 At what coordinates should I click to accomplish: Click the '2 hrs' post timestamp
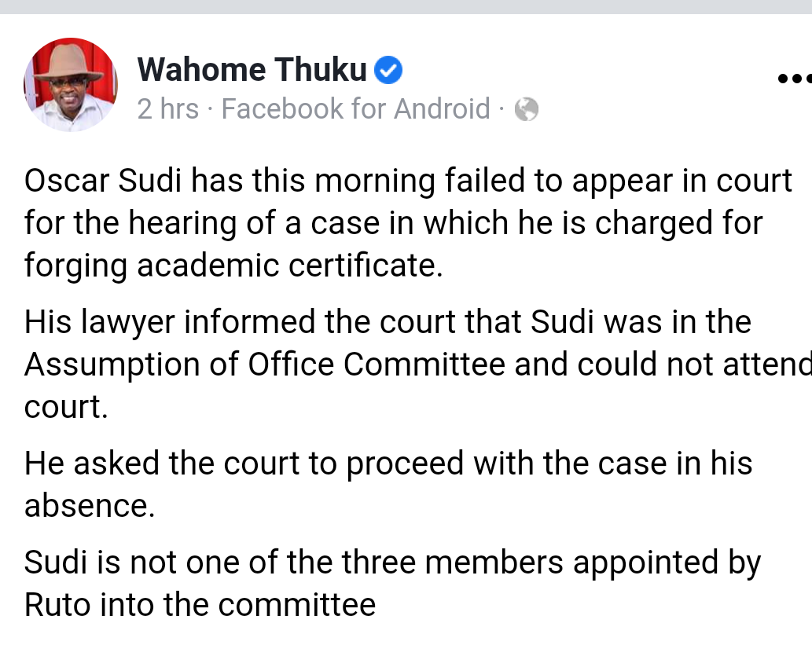coord(168,108)
